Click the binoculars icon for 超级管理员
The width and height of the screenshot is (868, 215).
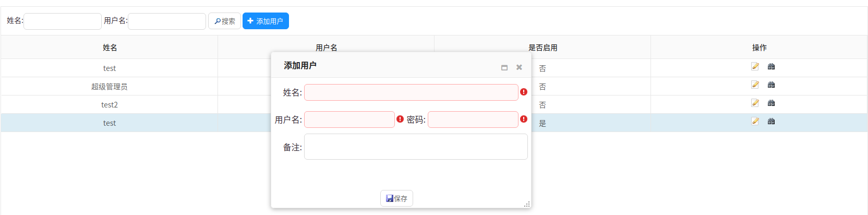click(x=771, y=85)
